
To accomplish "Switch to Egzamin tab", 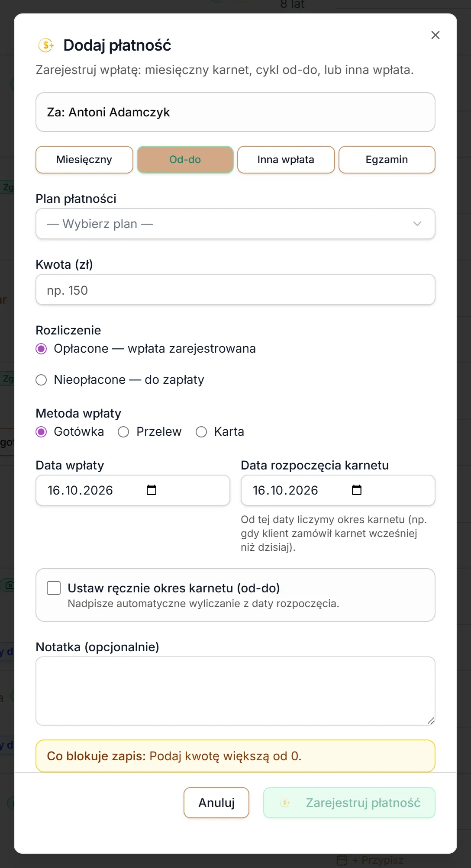I will (x=387, y=160).
